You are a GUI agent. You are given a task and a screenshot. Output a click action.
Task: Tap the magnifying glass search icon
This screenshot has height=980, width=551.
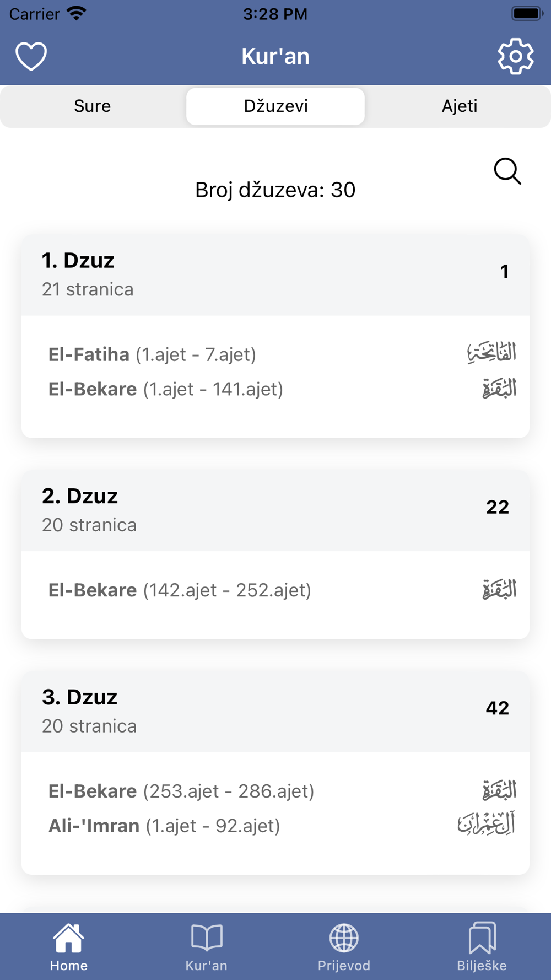coord(507,171)
